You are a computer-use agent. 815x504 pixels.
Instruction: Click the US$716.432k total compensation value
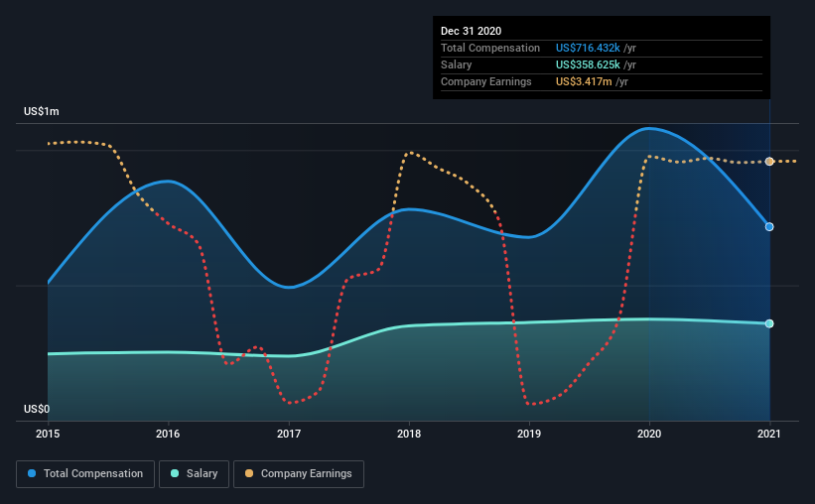(x=588, y=48)
